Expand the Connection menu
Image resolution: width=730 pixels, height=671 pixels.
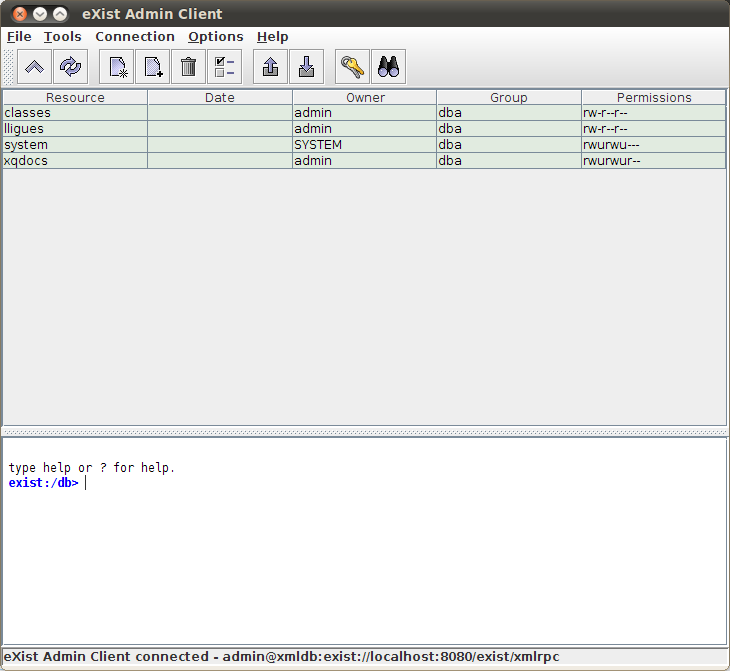pos(135,37)
